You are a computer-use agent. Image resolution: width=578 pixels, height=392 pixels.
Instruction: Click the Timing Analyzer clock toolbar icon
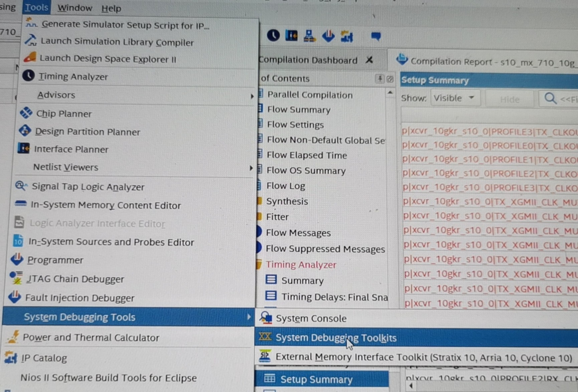[x=273, y=35]
